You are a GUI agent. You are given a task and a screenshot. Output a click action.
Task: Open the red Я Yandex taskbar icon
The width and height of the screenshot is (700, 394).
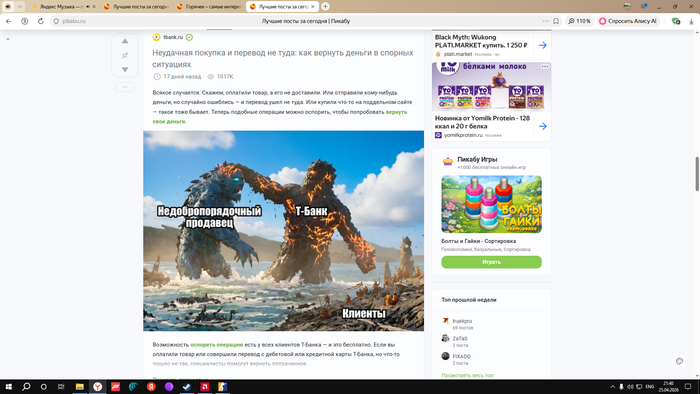coord(151,386)
